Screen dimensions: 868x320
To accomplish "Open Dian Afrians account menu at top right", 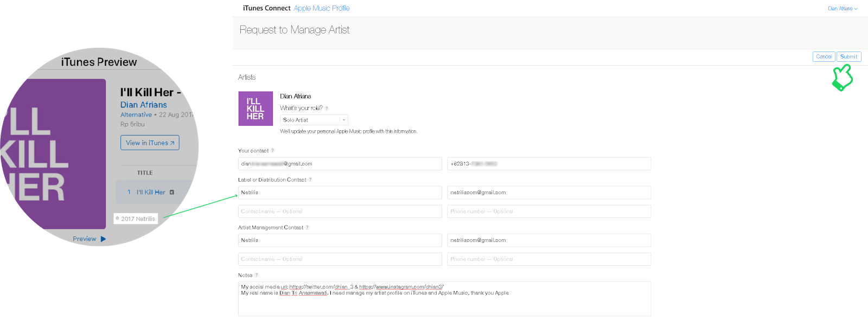I will (843, 9).
